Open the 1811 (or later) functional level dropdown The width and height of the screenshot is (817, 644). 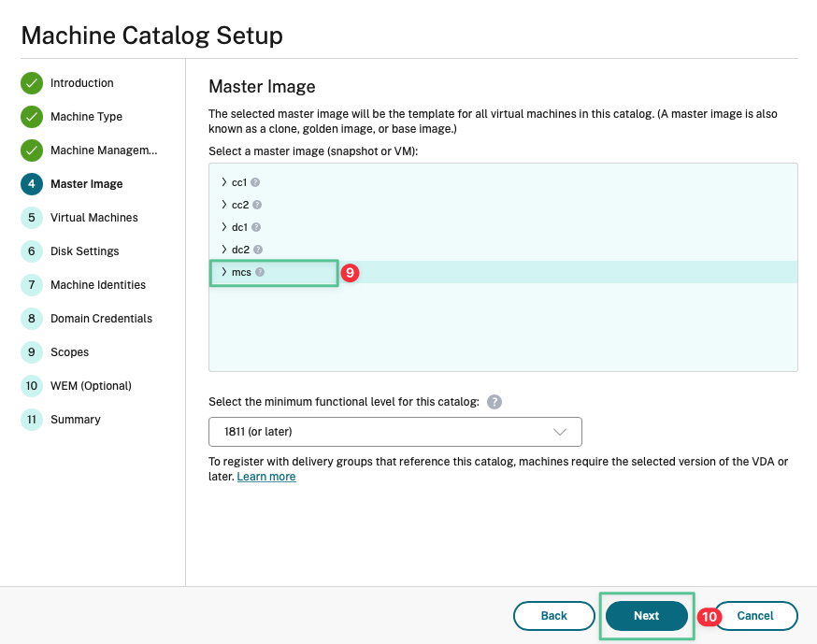pyautogui.click(x=395, y=432)
